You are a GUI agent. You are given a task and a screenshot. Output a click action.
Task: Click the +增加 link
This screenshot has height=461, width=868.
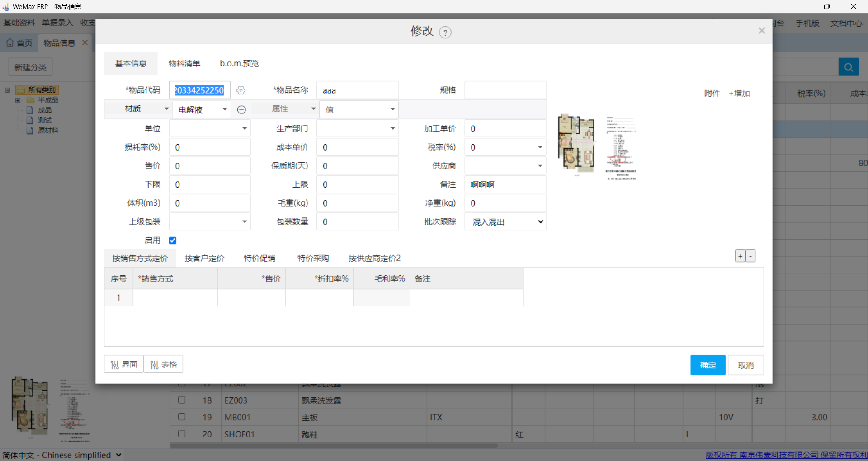[739, 93]
